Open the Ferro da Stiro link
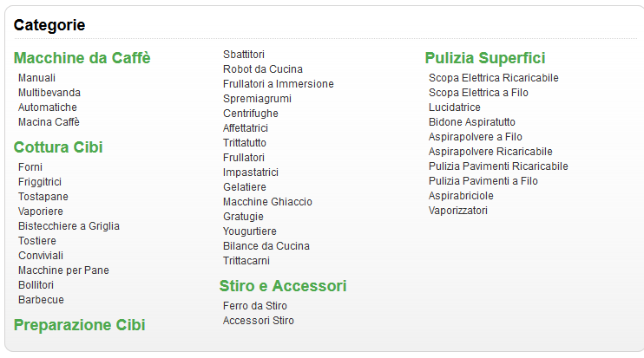Image resolution: width=644 pixels, height=358 pixels. point(255,306)
